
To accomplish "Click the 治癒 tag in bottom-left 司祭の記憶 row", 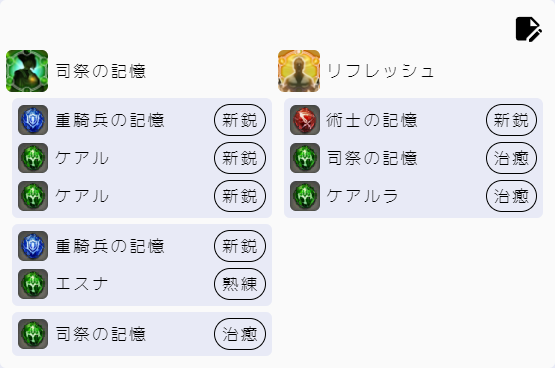I will tap(240, 334).
